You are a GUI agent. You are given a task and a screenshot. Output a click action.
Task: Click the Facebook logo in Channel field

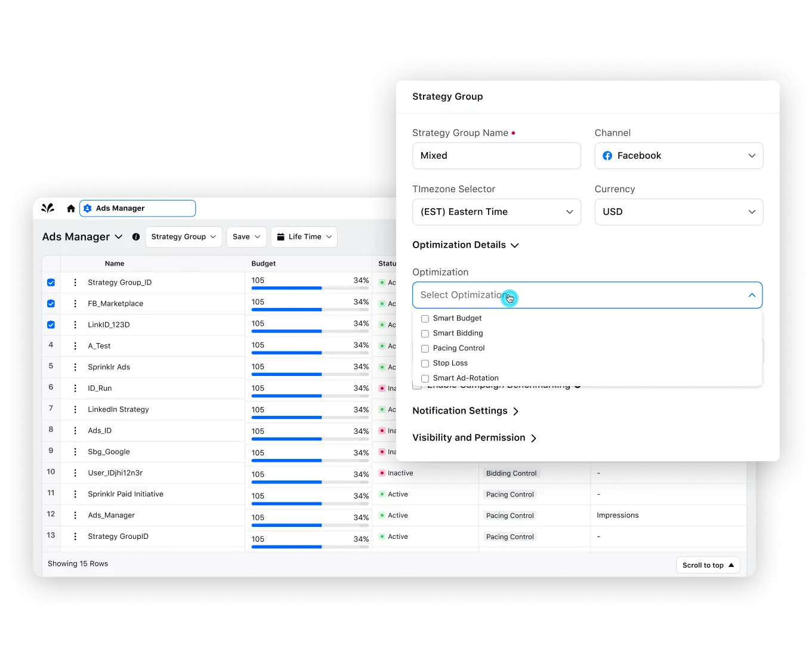pos(607,156)
